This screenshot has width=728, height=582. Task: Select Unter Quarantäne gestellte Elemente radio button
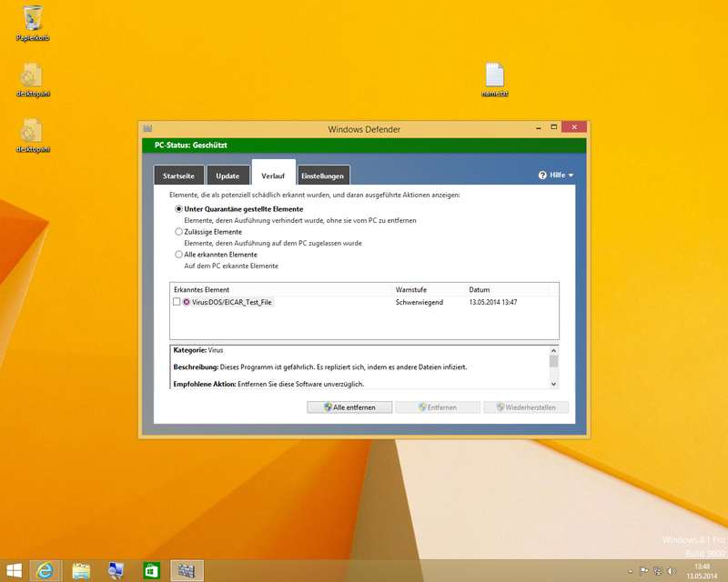point(178,209)
